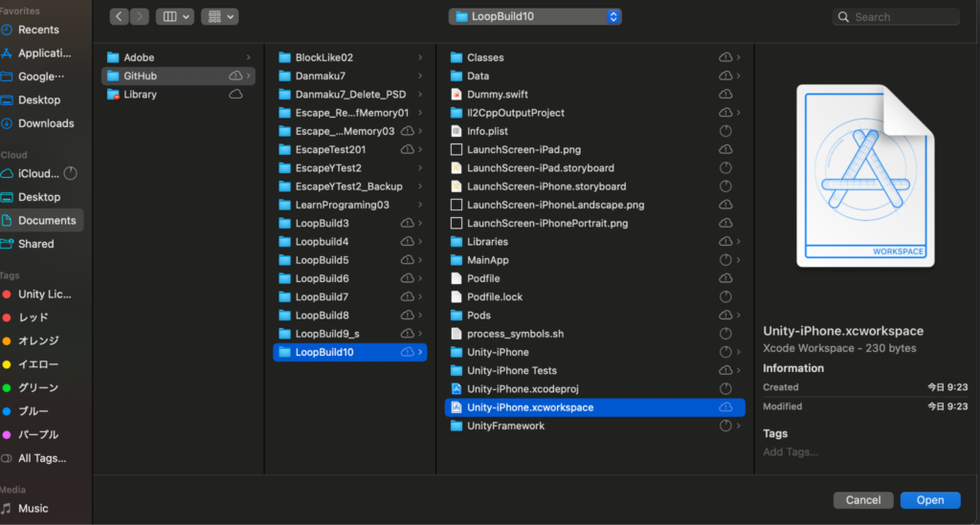The height and width of the screenshot is (525, 980).
Task: Select the Dummy.swift file icon
Action: 457,95
